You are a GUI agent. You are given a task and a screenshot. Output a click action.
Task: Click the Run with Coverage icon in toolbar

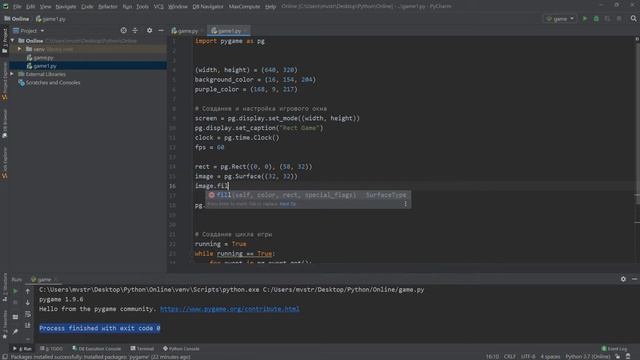coord(607,19)
